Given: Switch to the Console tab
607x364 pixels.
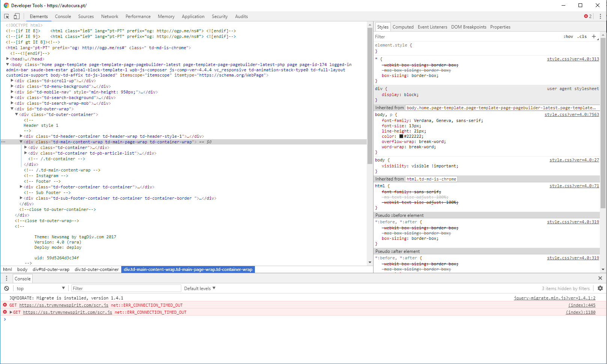Looking at the screenshot, I should [63, 17].
